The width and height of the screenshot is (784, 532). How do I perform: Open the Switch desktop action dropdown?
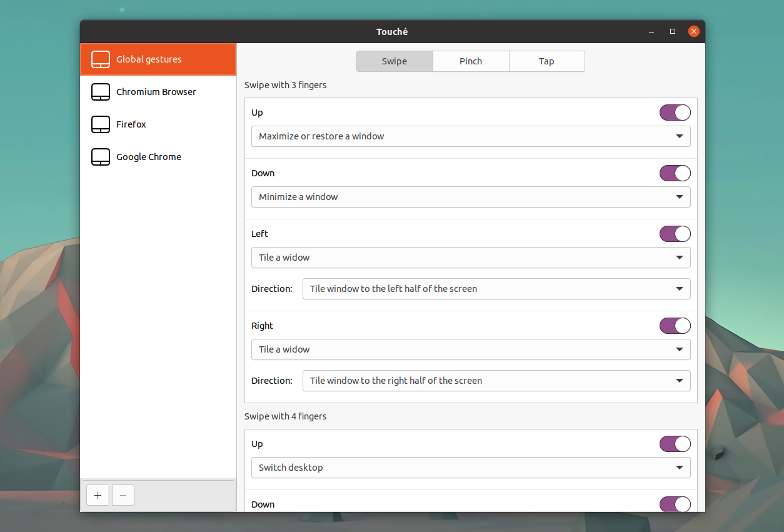pos(470,467)
